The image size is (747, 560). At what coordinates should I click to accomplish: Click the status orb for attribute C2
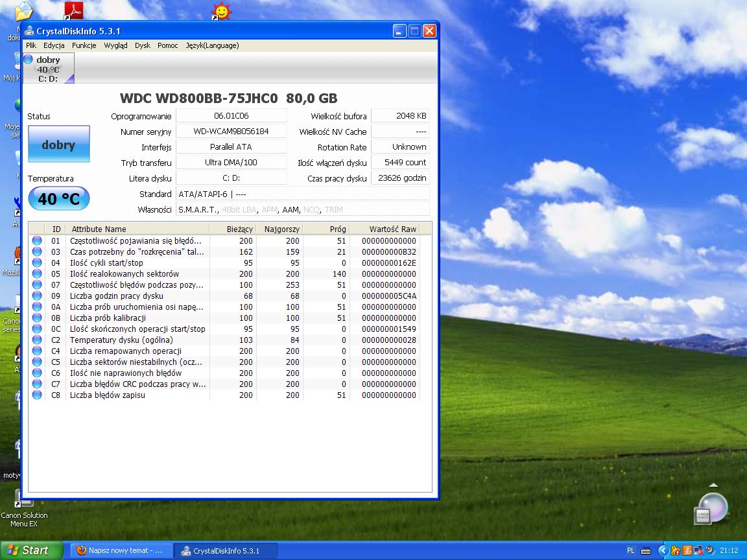37,340
